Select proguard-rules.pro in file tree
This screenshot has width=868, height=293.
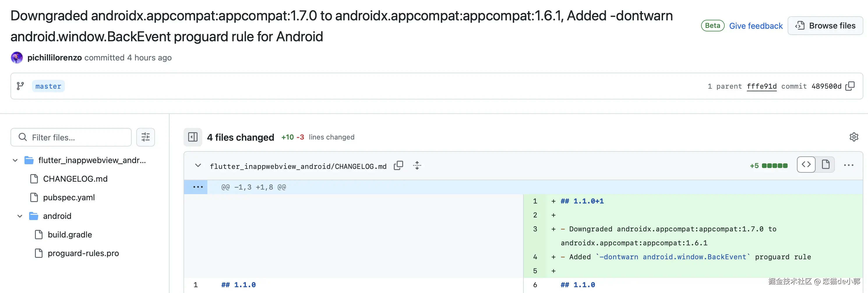click(x=83, y=253)
